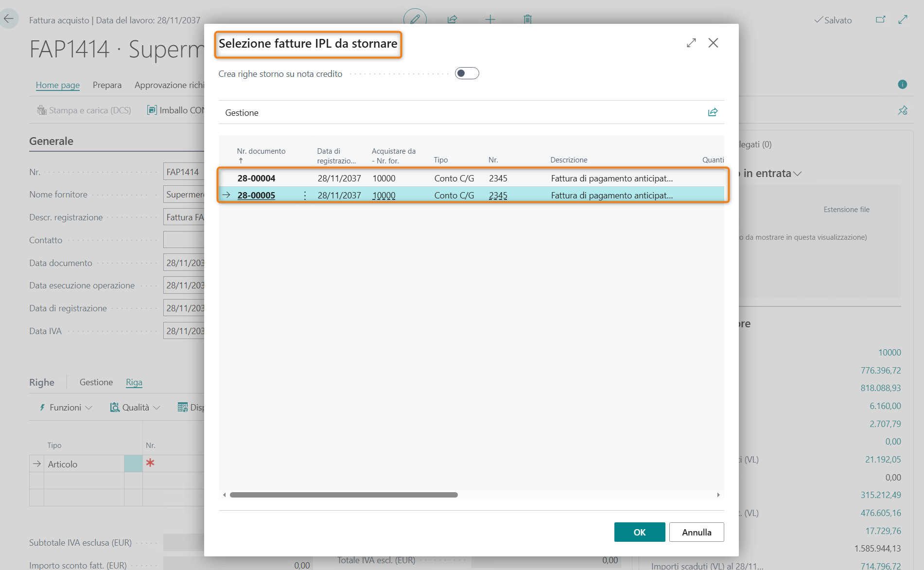The width and height of the screenshot is (924, 570).
Task: Close the Selezione fatture IPL dialog
Action: tap(713, 43)
